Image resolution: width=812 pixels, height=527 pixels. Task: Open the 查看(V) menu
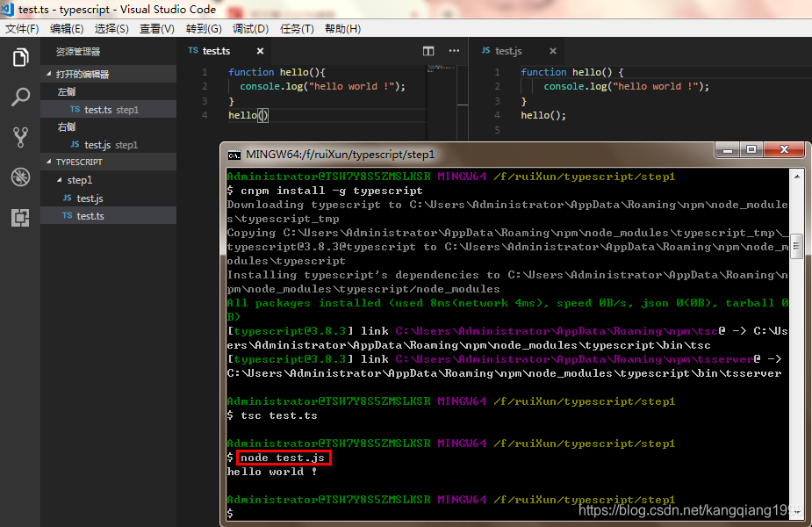point(157,28)
